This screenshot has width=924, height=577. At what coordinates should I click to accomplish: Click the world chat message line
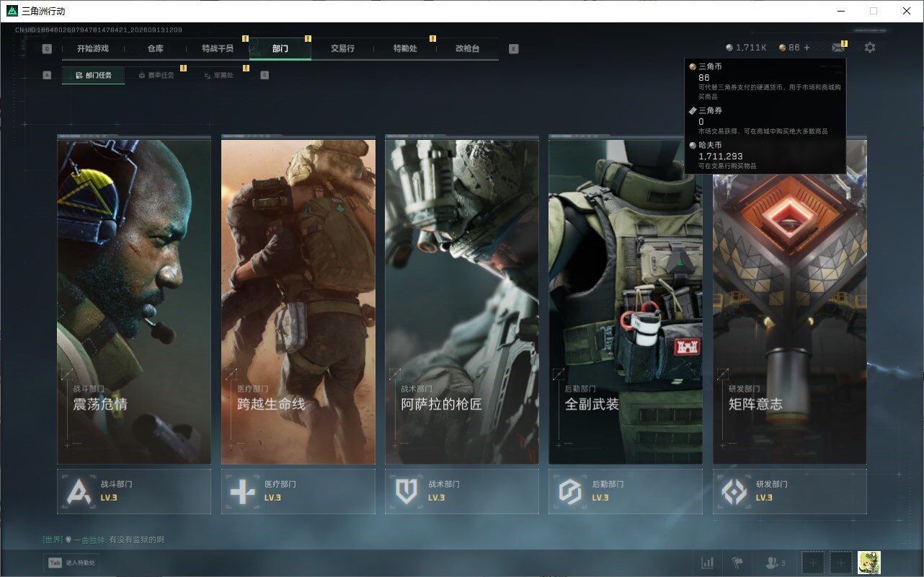coord(104,539)
